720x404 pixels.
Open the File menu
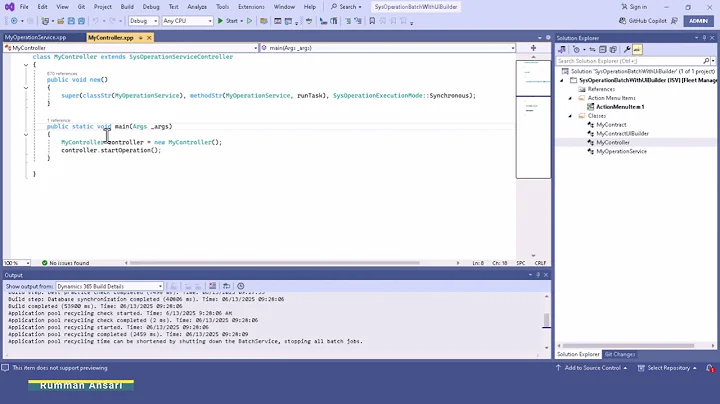click(x=24, y=7)
